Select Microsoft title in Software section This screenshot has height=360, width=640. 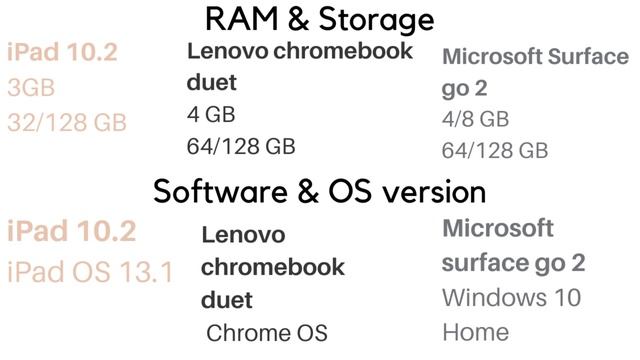(498, 228)
